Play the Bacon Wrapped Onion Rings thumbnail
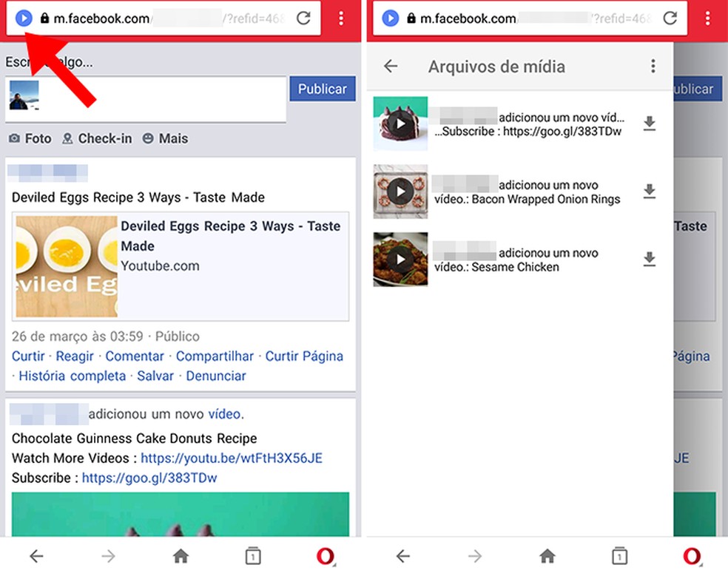This screenshot has height=576, width=728. pos(400,192)
